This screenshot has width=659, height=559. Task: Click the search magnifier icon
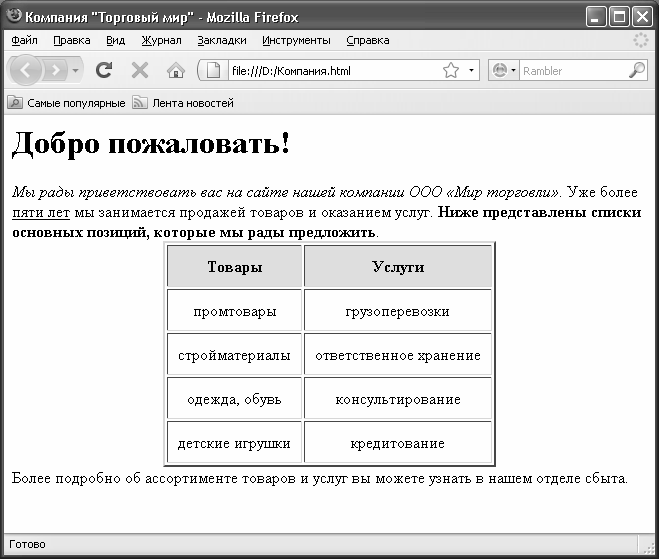point(636,70)
